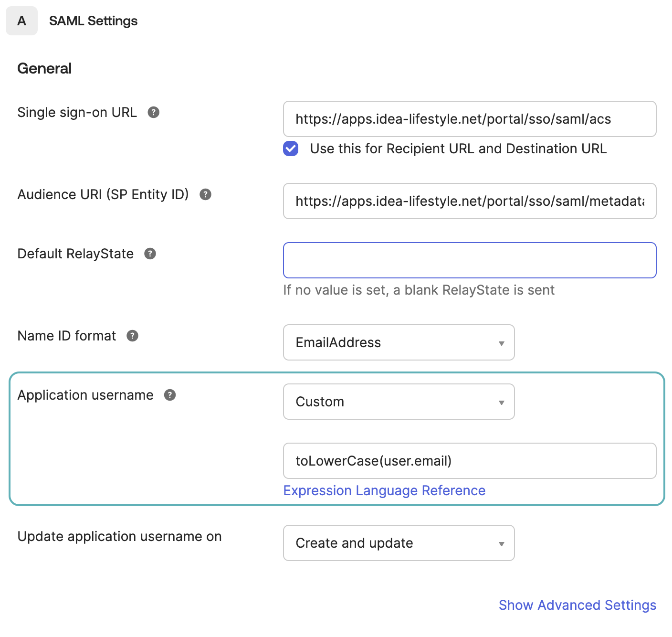Open the Expression Language Reference link
The width and height of the screenshot is (672, 637).
tap(384, 490)
